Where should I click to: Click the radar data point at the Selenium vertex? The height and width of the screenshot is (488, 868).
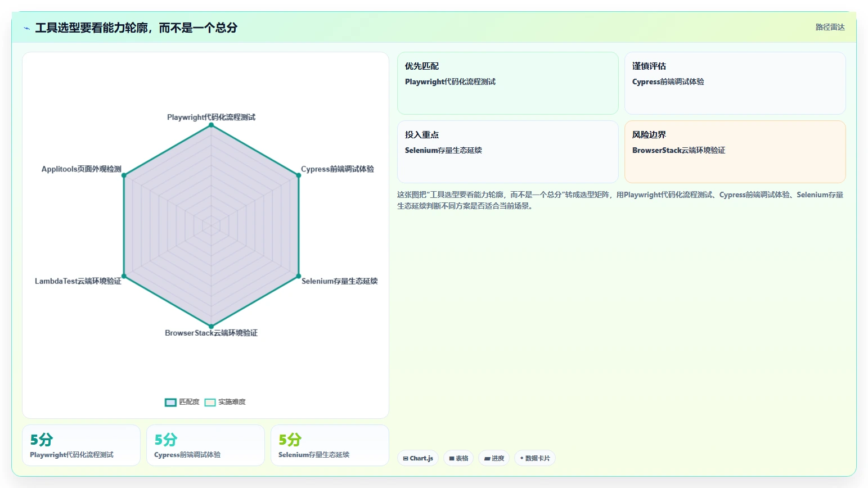[299, 276]
